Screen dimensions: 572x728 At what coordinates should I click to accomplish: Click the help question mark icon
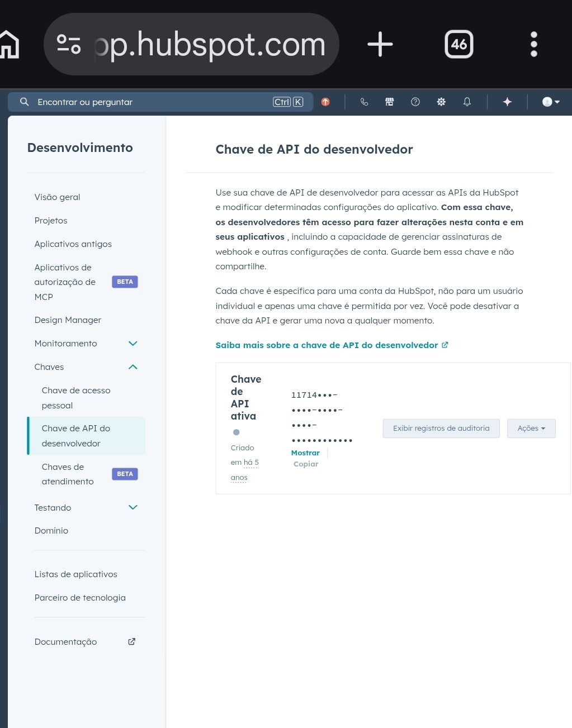coord(415,102)
